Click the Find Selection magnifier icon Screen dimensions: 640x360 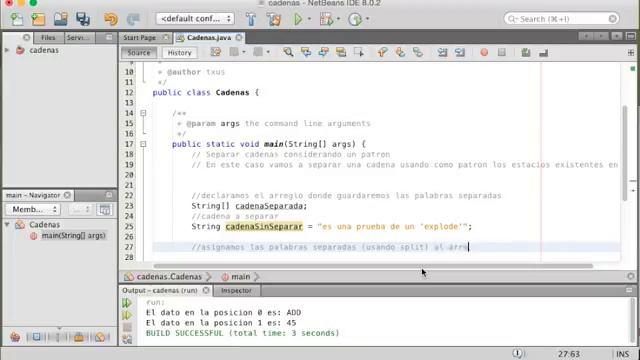coord(288,52)
